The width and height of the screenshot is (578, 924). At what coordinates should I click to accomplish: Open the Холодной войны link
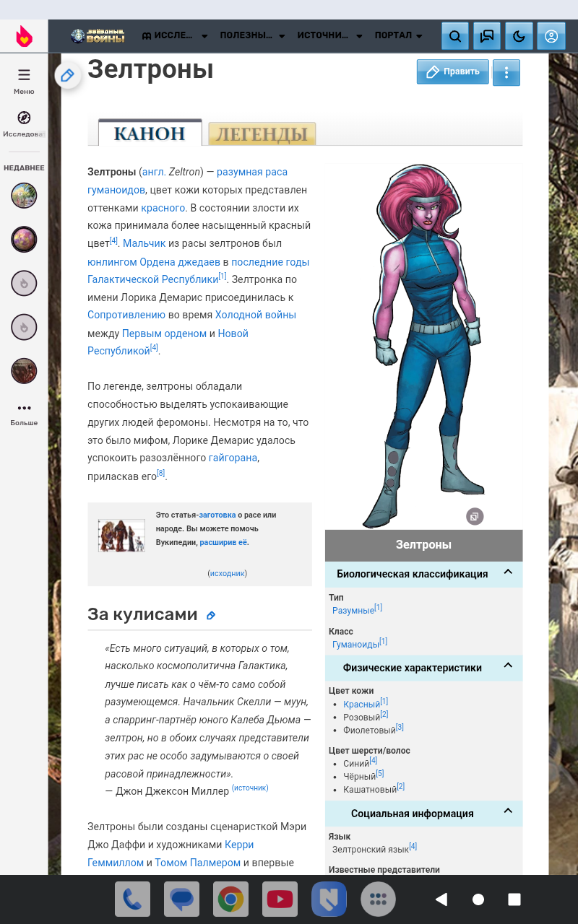[x=255, y=315]
